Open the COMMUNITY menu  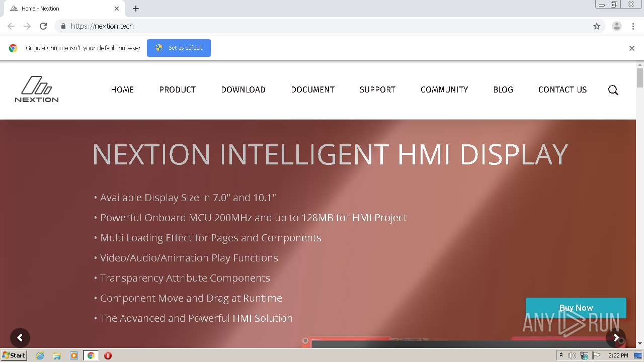444,89
